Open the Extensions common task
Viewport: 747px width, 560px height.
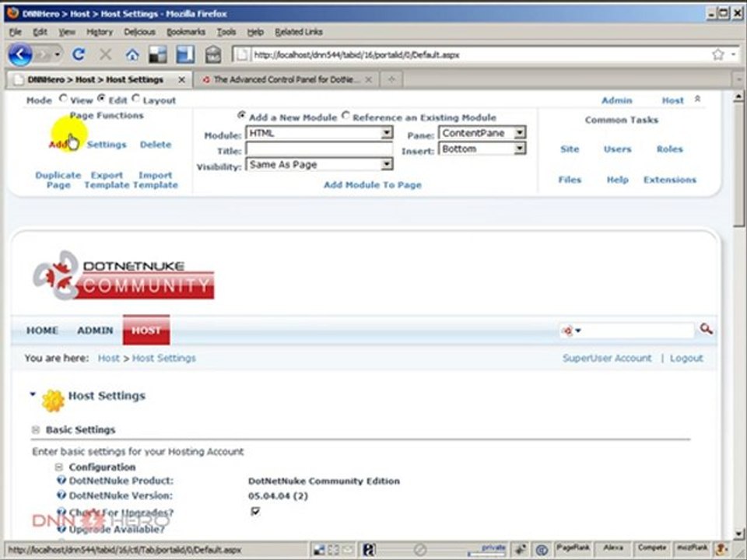pos(670,180)
